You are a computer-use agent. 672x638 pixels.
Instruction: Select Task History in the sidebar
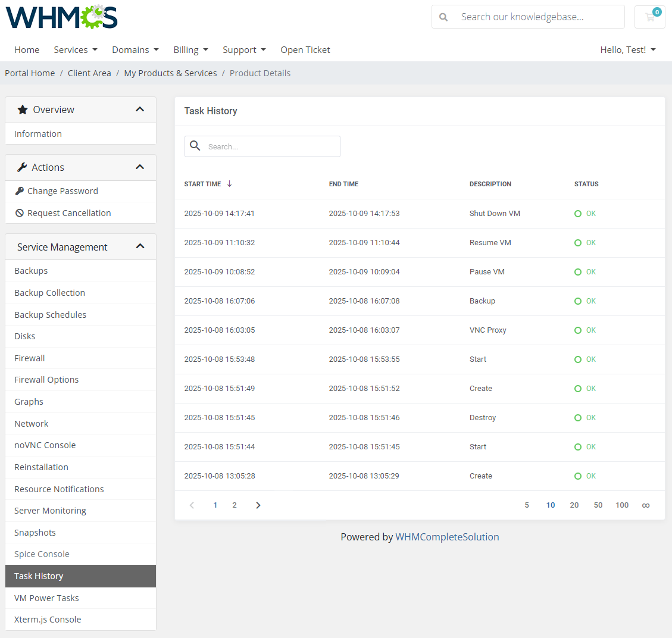click(39, 576)
